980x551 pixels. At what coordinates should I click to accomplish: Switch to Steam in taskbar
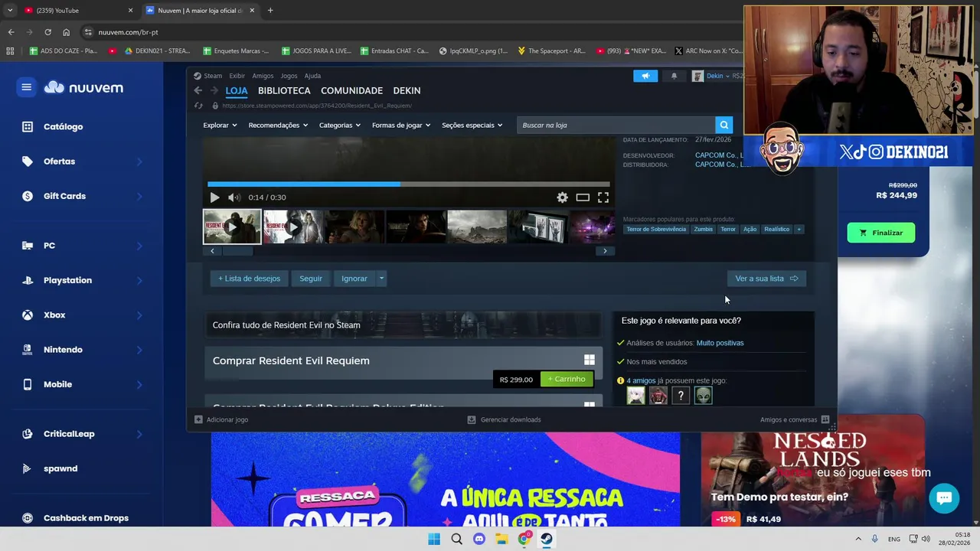pos(547,539)
